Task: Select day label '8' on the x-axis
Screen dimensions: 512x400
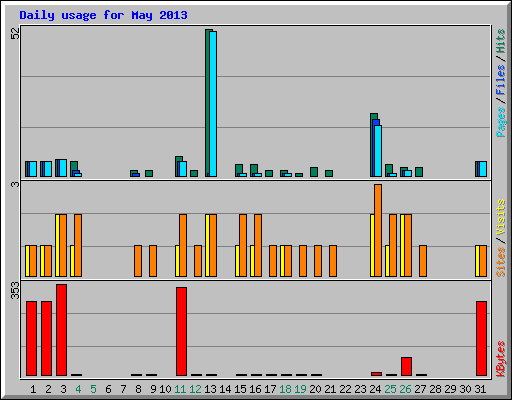Action: 138,389
